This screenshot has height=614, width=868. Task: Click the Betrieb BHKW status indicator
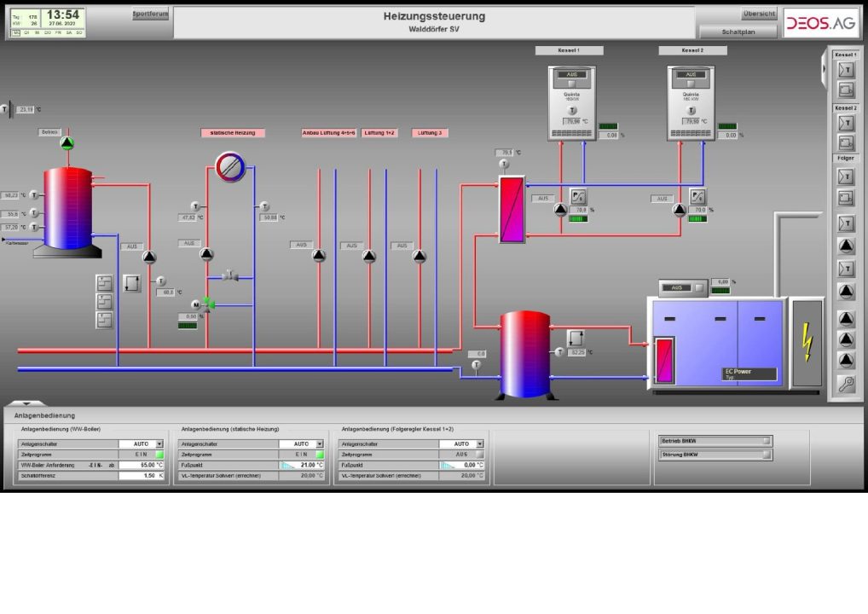tap(767, 441)
